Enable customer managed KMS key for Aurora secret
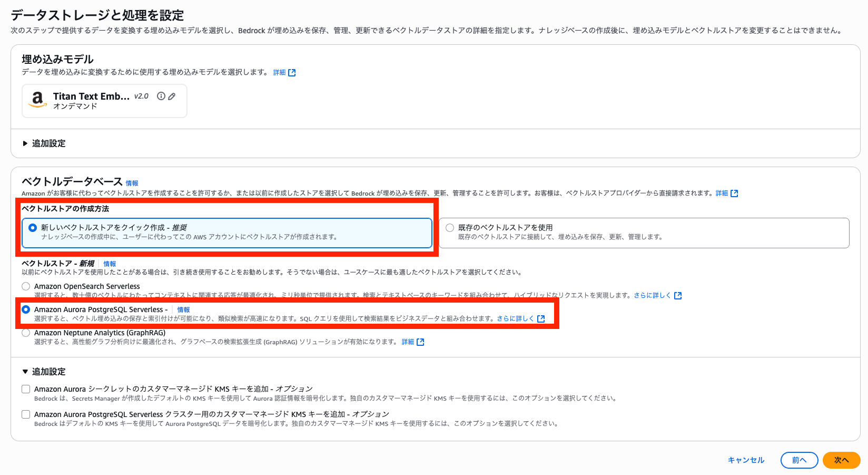This screenshot has height=475, width=868. point(26,389)
